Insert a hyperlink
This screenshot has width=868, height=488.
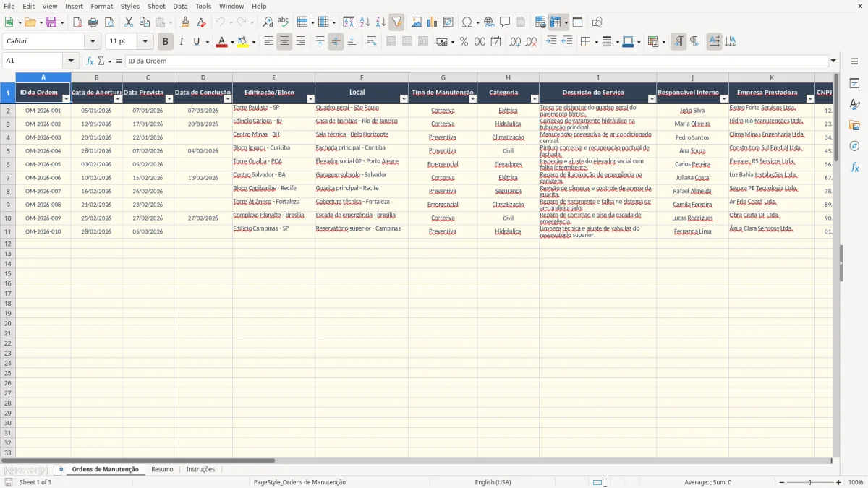pos(490,22)
